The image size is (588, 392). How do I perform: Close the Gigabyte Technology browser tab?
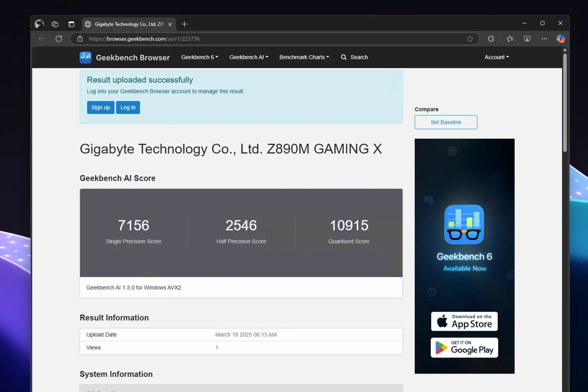tap(170, 24)
